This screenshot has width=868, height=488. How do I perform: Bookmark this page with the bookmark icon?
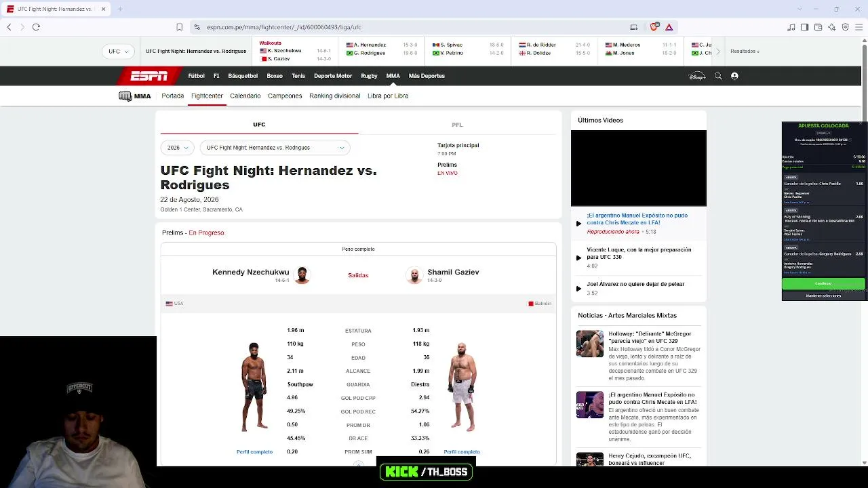[179, 27]
